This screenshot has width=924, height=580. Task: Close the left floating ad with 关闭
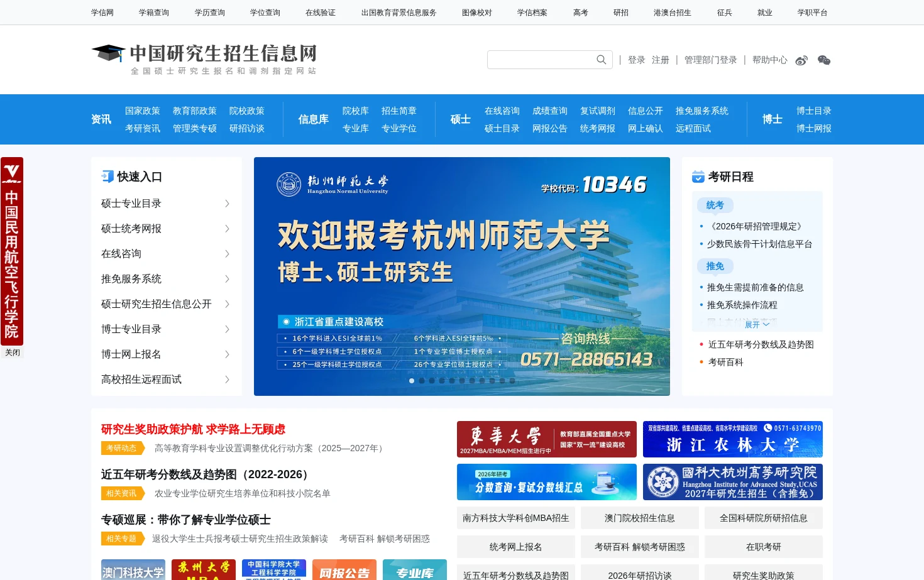[x=12, y=353]
